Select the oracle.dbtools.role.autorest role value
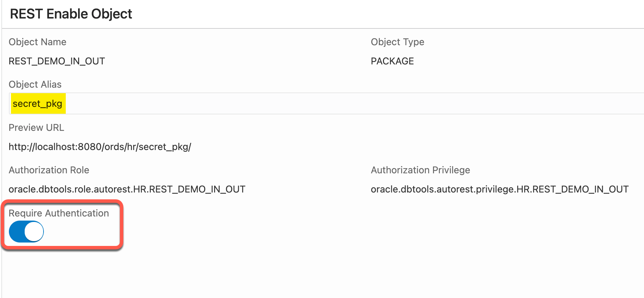 (127, 189)
